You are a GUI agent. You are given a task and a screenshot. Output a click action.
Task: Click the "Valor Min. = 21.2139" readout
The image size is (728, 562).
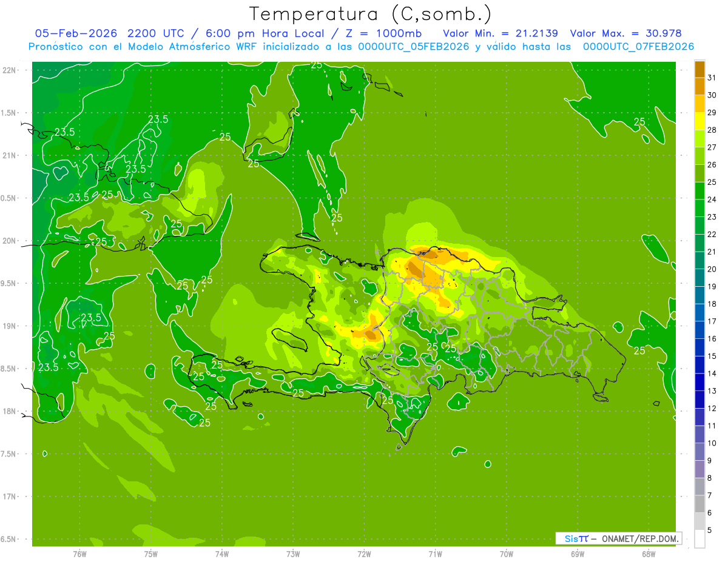501,33
